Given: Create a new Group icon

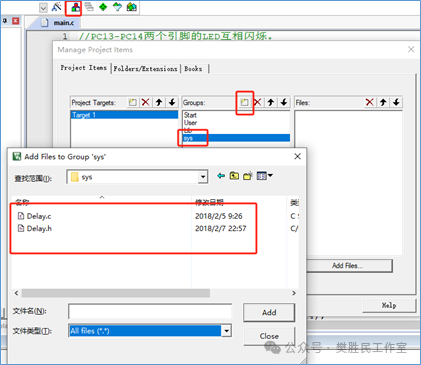Looking at the screenshot, I should [245, 102].
